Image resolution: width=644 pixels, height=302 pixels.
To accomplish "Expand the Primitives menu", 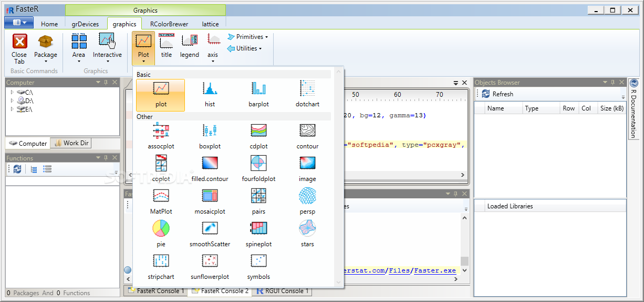I will click(247, 37).
